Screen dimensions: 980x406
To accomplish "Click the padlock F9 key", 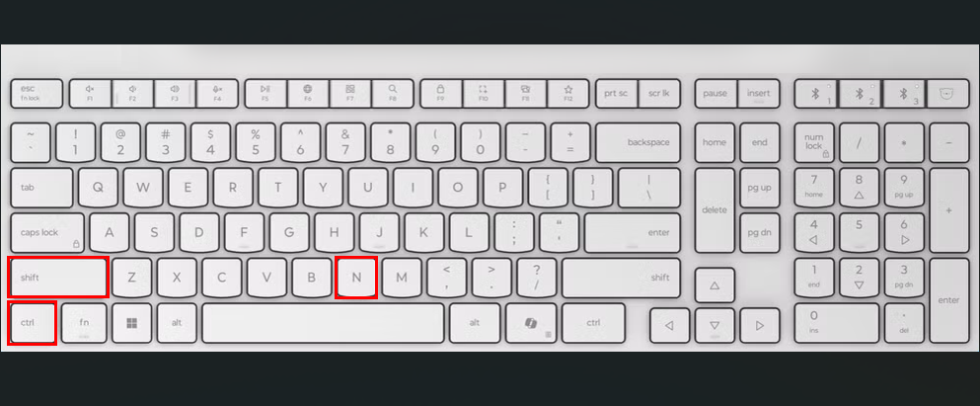I will click(x=440, y=93).
